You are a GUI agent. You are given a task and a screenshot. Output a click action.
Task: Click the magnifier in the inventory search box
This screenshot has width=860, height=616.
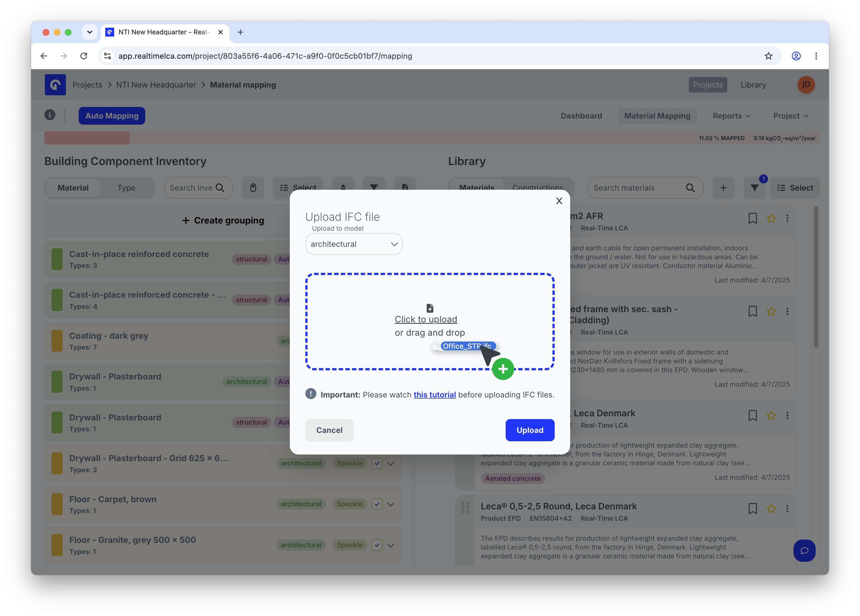pyautogui.click(x=220, y=188)
